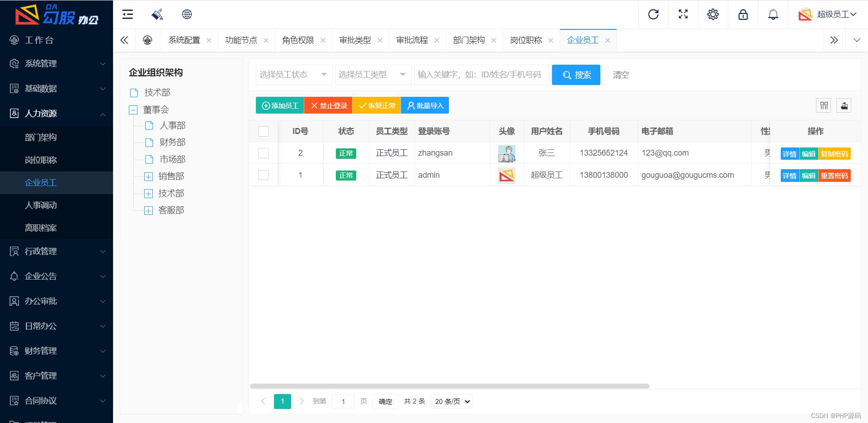Collapse the 人力资源 sidebar menu
868x423 pixels.
tap(57, 114)
